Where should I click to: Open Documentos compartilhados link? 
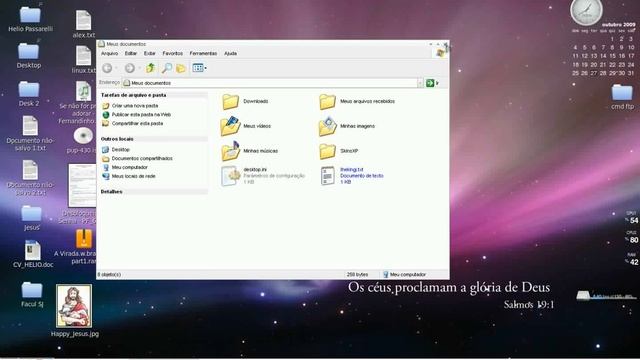click(x=142, y=158)
